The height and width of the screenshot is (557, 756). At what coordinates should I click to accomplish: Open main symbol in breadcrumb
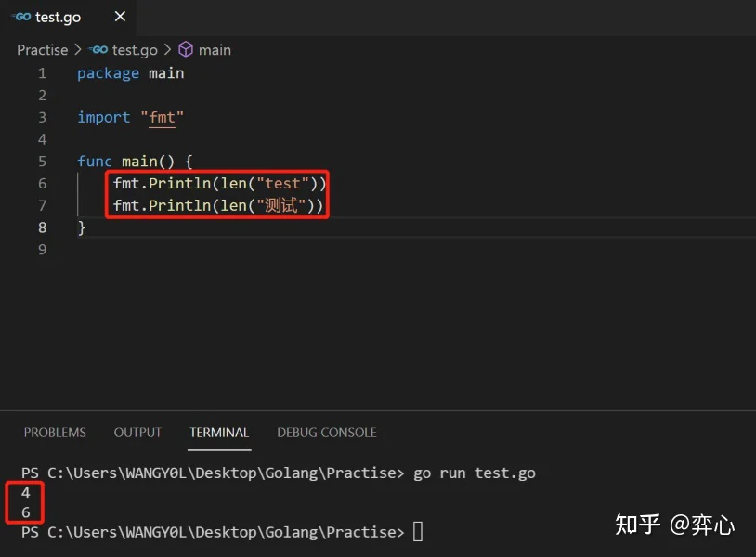tap(215, 50)
